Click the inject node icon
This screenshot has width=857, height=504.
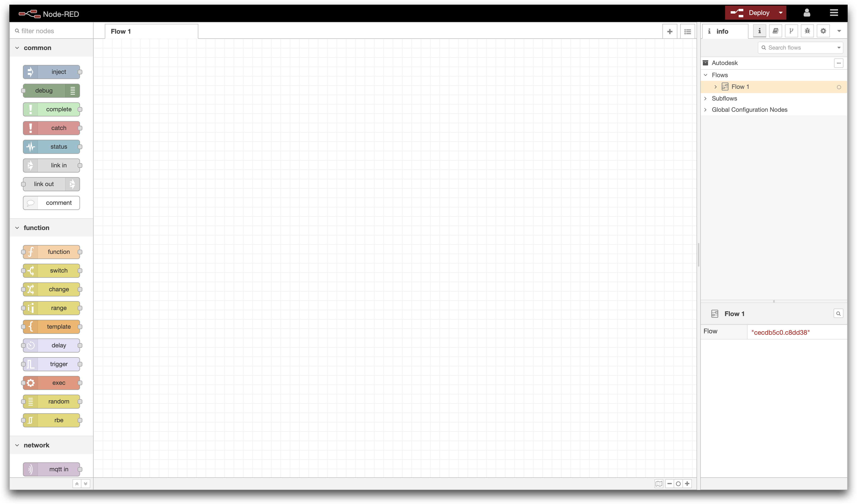tap(31, 71)
